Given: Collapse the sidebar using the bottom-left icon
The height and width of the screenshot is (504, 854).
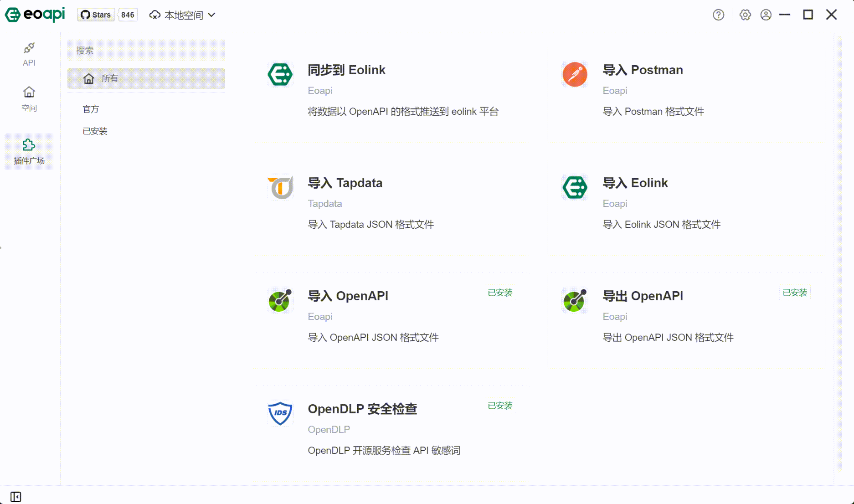Looking at the screenshot, I should [16, 496].
